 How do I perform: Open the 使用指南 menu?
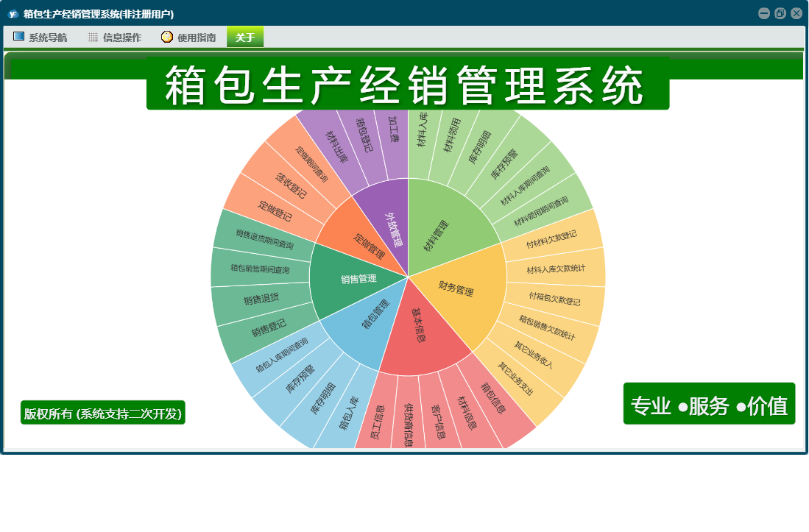pos(189,37)
